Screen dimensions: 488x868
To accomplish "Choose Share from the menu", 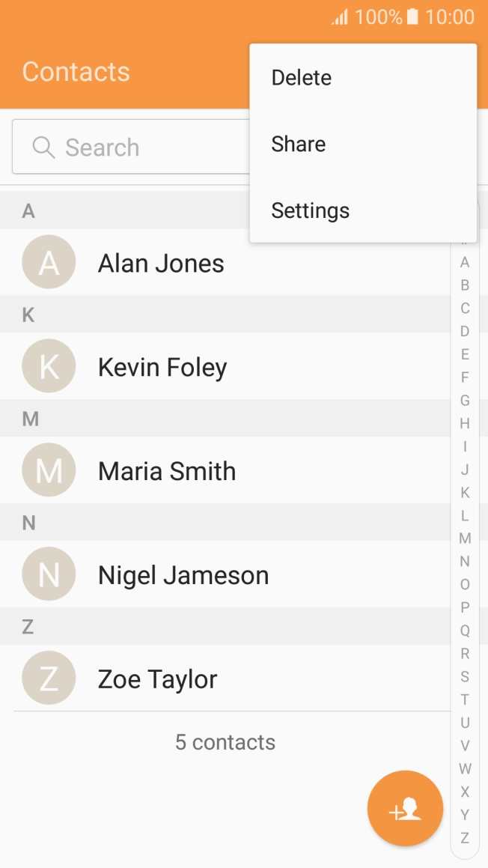I will tap(299, 144).
